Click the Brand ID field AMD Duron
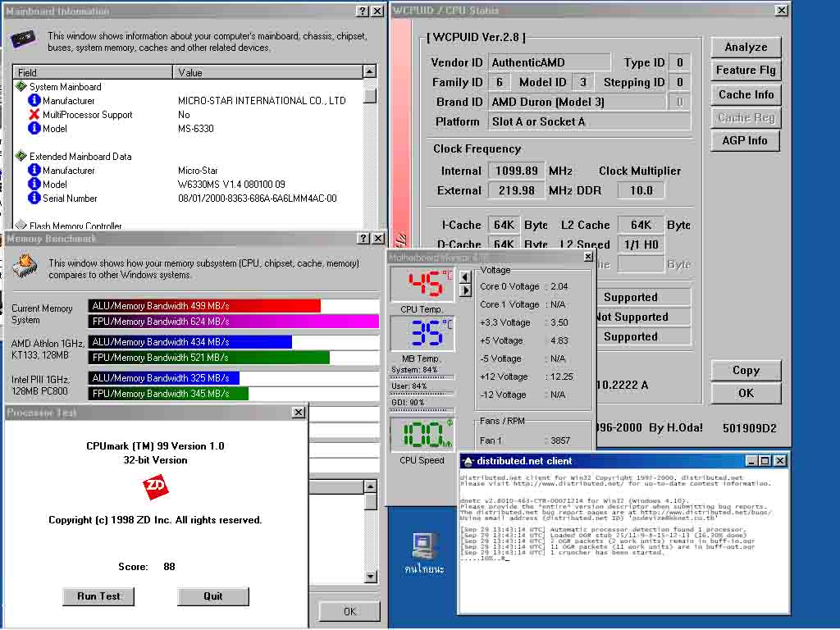 click(577, 102)
